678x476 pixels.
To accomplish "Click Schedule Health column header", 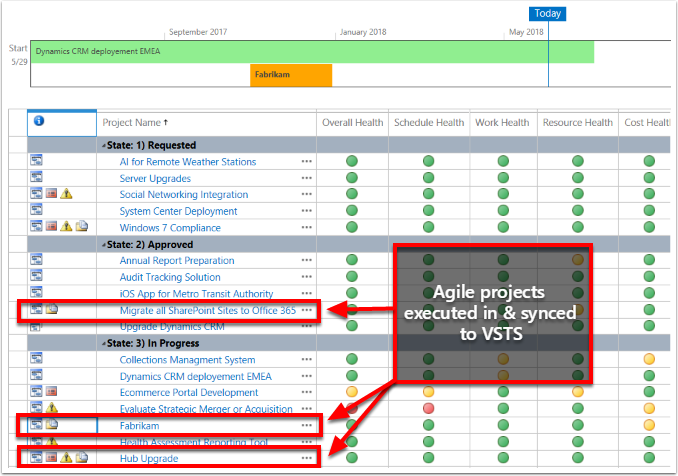I will 429,123.
